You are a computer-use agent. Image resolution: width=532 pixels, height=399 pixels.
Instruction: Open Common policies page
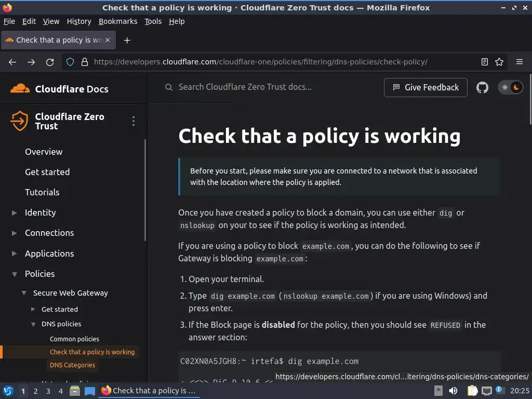click(x=74, y=339)
